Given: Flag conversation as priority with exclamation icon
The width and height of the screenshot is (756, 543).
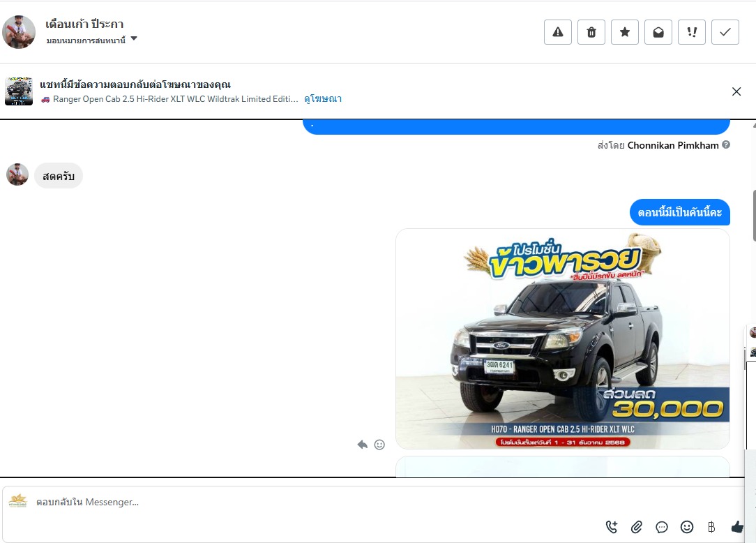Looking at the screenshot, I should click(692, 32).
